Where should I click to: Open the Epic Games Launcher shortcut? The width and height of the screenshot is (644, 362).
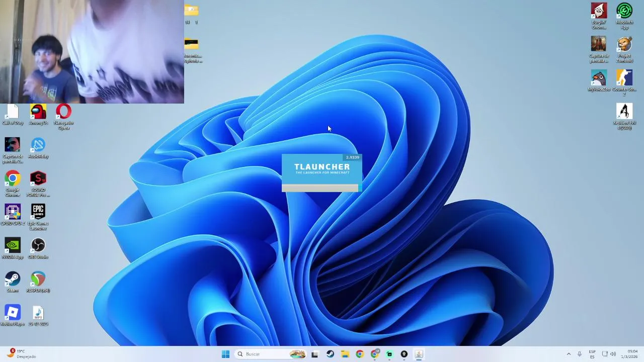pos(38,218)
